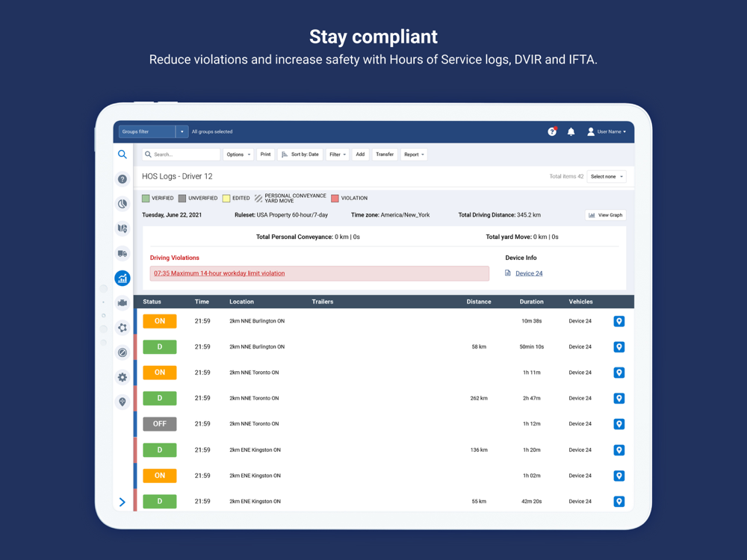The image size is (747, 560).
Task: Click the document icon beside Device 24
Action: 508,273
